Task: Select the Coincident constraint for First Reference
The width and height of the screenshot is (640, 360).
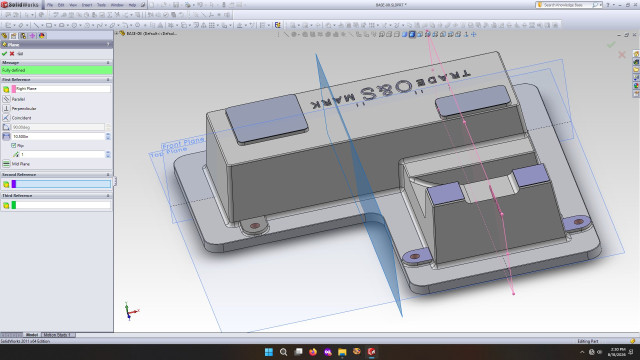Action: (6, 118)
